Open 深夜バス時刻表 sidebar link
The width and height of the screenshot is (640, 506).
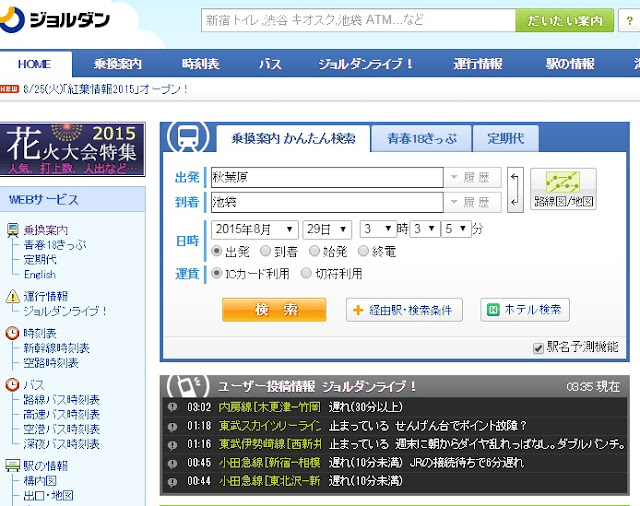pos(61,444)
